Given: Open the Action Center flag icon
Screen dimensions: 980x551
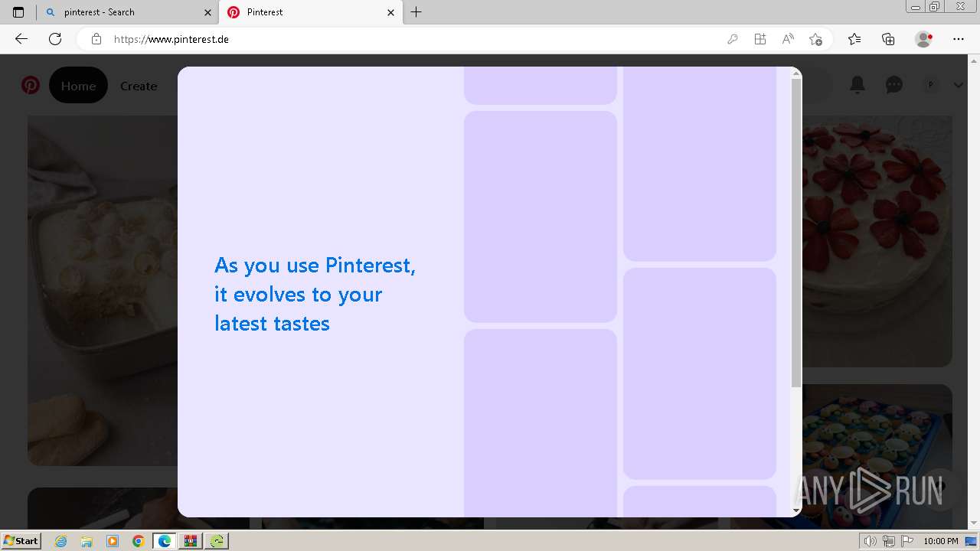Looking at the screenshot, I should tap(906, 541).
